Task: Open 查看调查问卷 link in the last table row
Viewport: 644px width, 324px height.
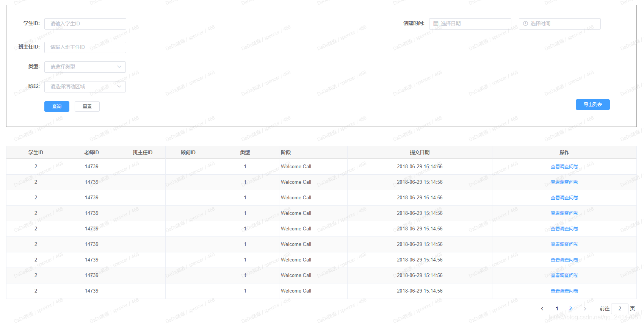Action: tap(564, 291)
